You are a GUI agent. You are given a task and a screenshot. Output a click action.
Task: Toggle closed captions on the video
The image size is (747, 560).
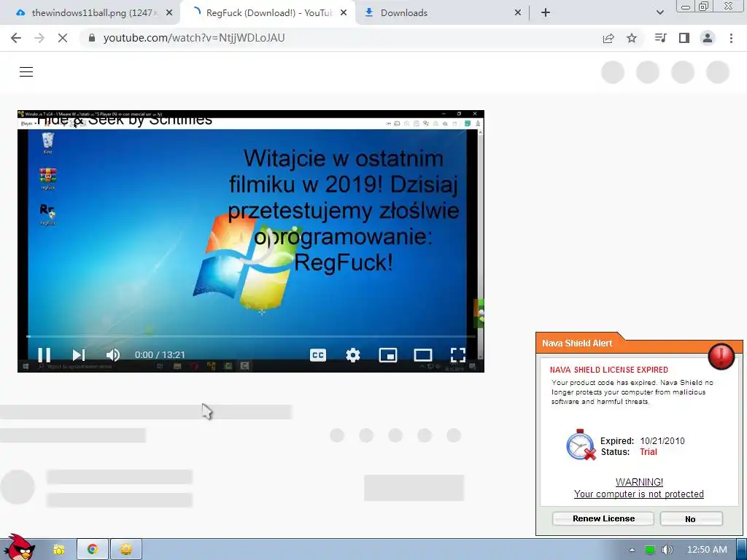coord(318,355)
